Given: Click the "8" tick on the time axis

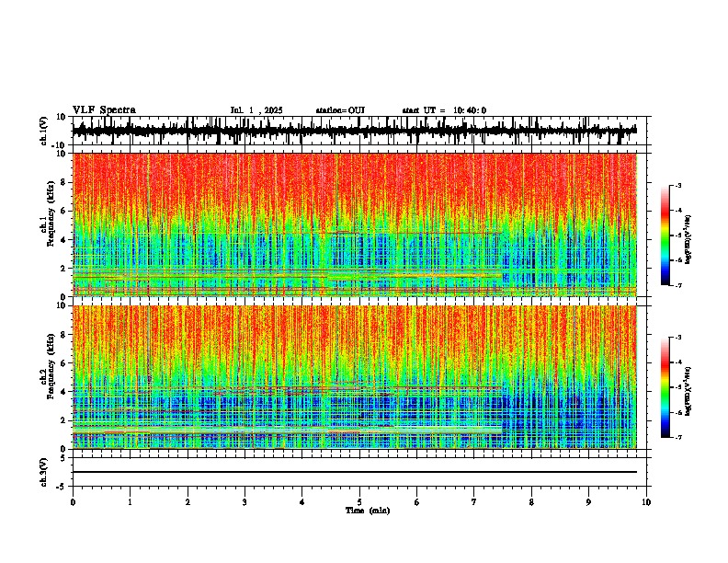Looking at the screenshot, I should pyautogui.click(x=531, y=502).
